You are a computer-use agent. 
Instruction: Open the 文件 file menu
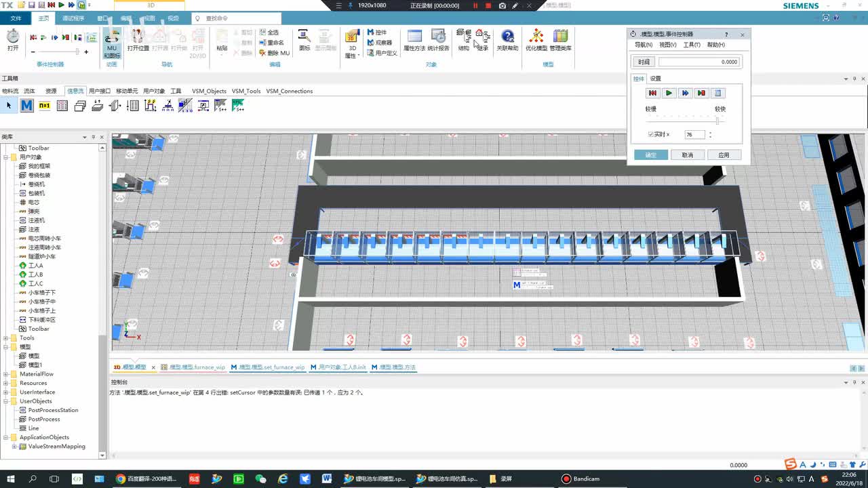pos(16,18)
